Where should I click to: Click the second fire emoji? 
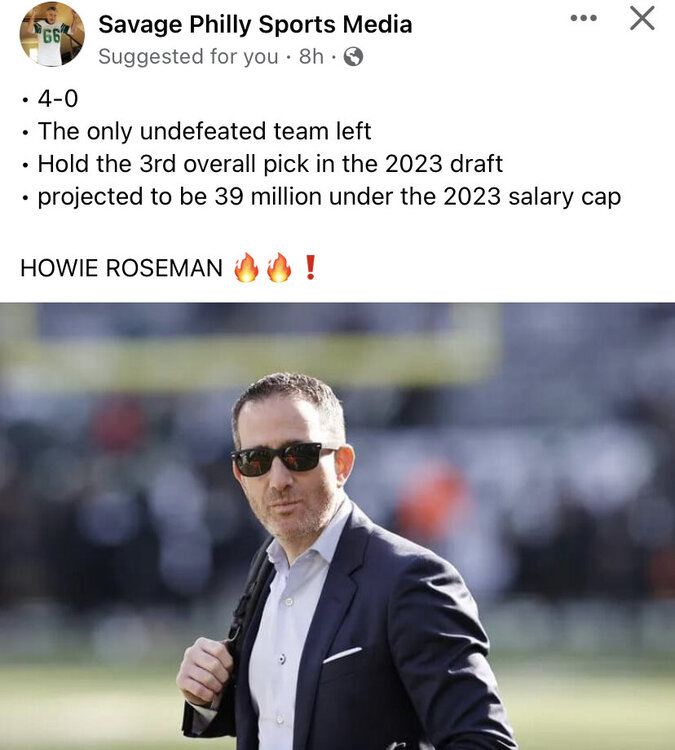279,267
